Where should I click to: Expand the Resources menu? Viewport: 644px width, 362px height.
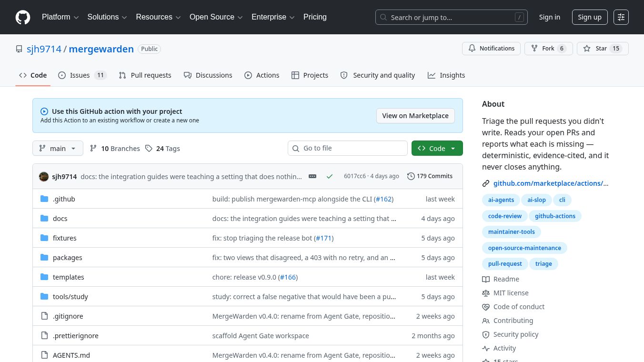[158, 17]
